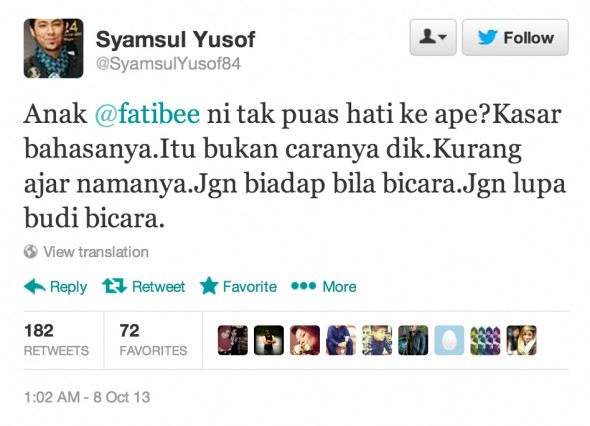Click the Reply arrow icon
Screen dimensions: 590x426
pyautogui.click(x=35, y=286)
